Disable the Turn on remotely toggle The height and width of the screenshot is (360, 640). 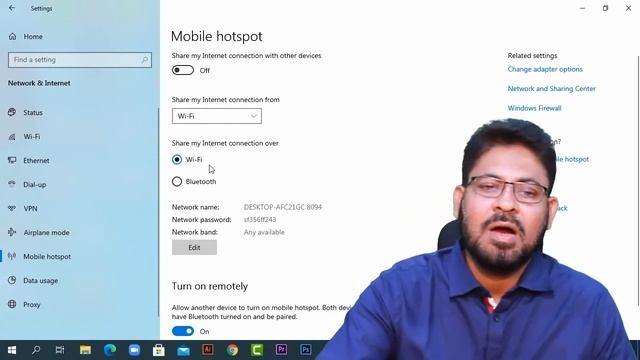(183, 331)
